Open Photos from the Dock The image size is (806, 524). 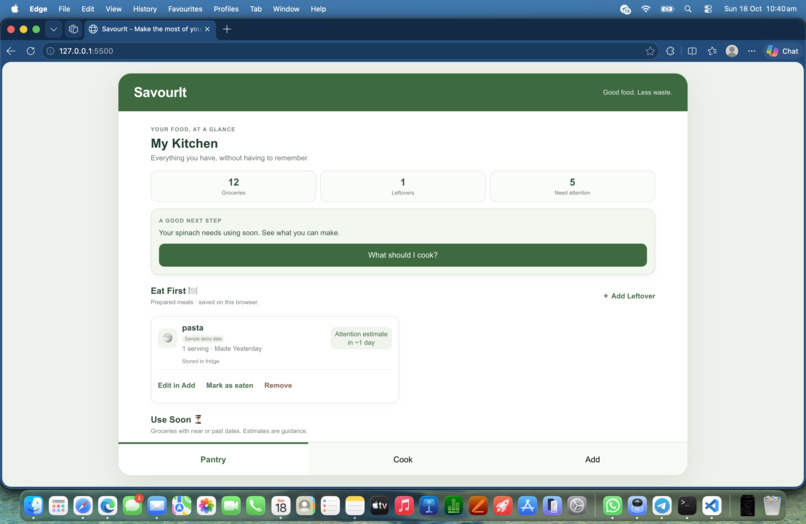tap(206, 506)
